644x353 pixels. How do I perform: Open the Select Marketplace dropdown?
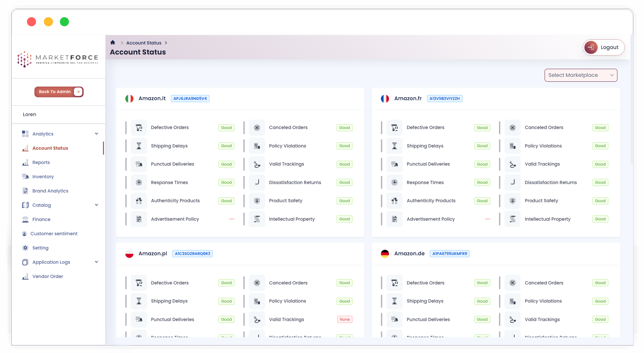(x=581, y=75)
